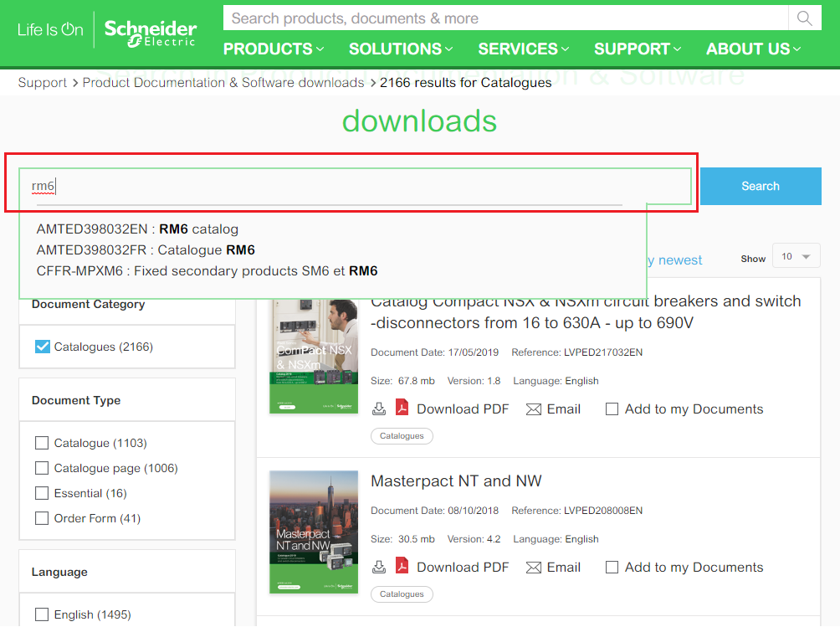The height and width of the screenshot is (627, 840).
Task: Choose suggestion AMTED398032EN RM6 catalog
Action: 137,229
